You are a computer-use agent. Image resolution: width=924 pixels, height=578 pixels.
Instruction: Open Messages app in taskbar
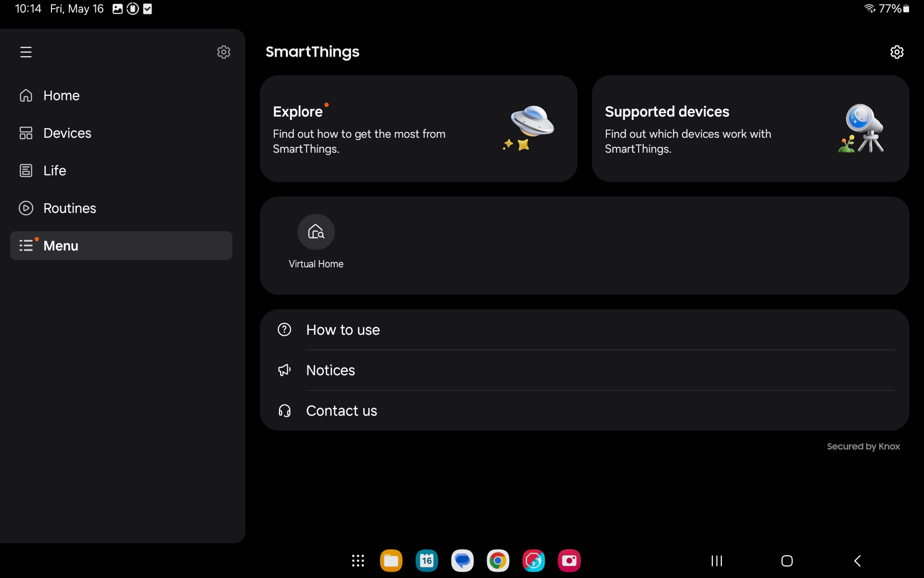462,561
